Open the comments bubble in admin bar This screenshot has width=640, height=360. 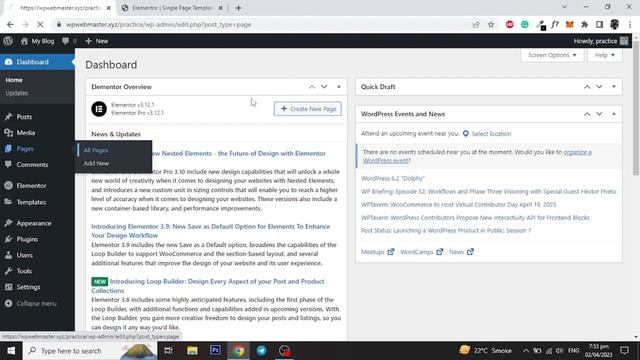click(69, 41)
